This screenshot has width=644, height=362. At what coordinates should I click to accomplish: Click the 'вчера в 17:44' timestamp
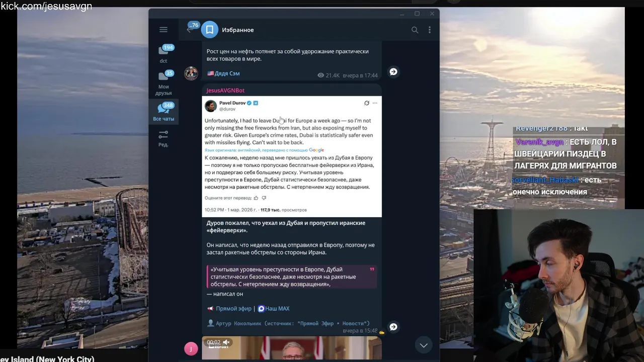coord(360,75)
